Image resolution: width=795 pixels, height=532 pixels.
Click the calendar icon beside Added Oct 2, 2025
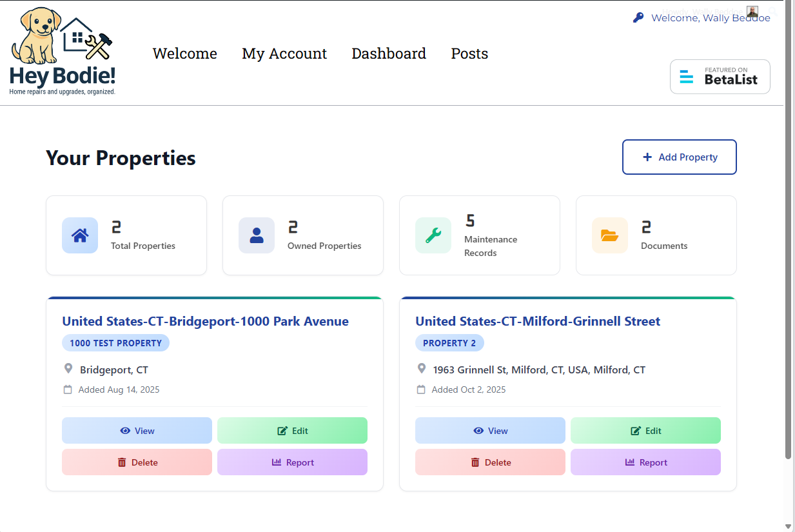(421, 389)
